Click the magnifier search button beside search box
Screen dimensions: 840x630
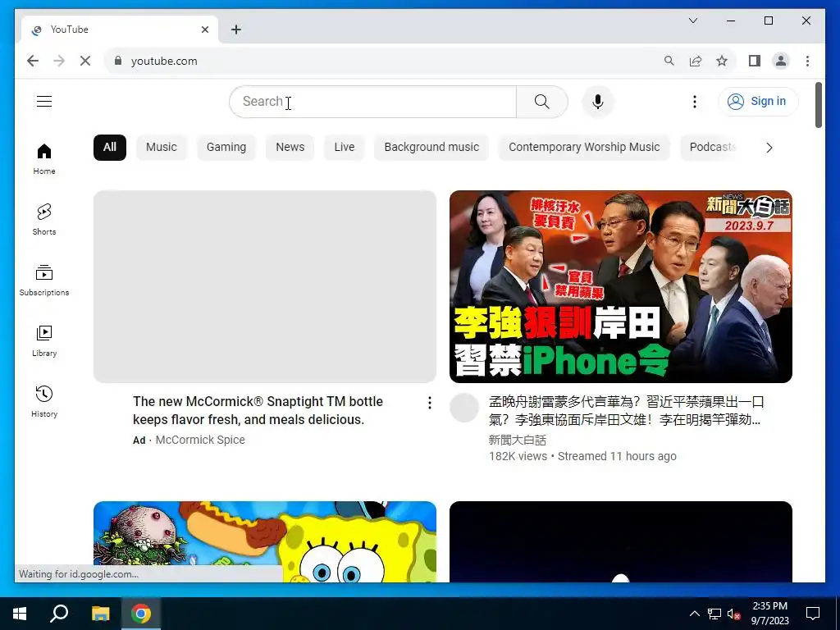pyautogui.click(x=541, y=102)
